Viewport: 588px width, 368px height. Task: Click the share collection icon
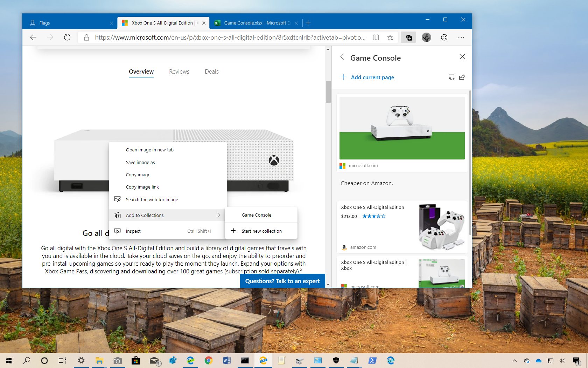point(462,77)
